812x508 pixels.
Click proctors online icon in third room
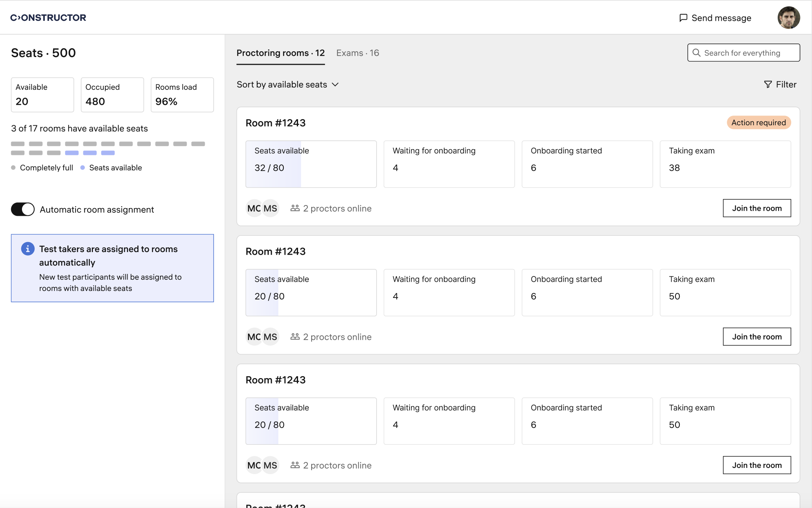[x=295, y=465]
